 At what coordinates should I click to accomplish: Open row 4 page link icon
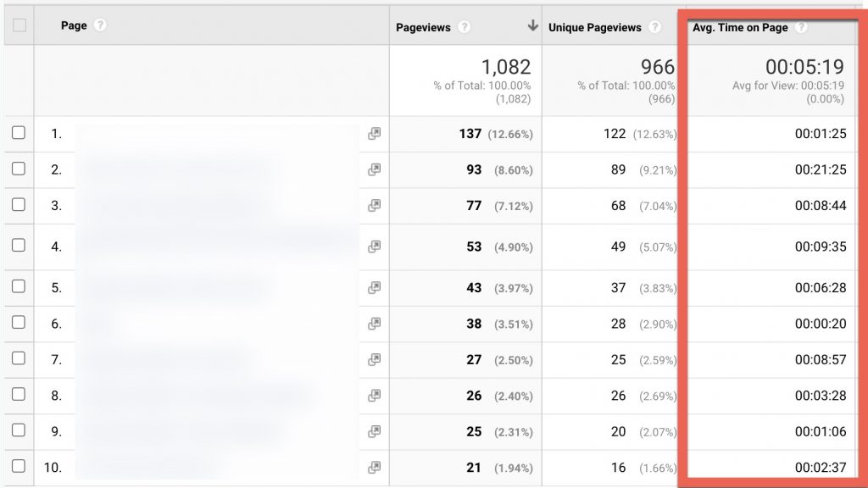374,247
